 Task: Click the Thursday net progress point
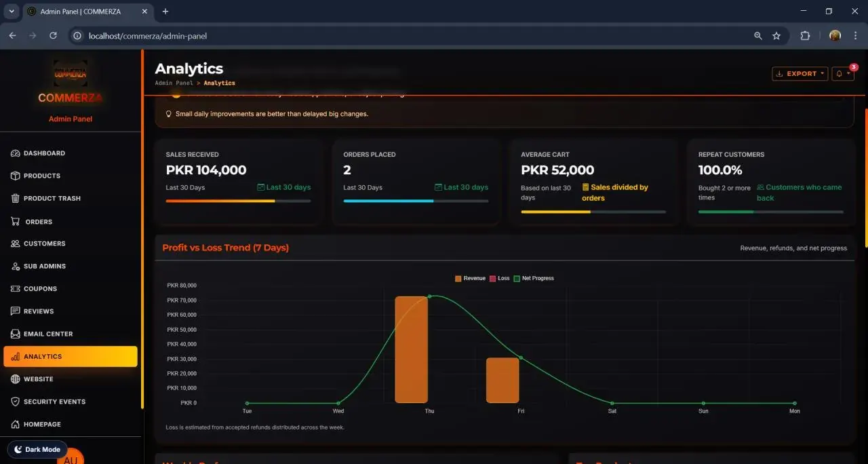pyautogui.click(x=430, y=296)
